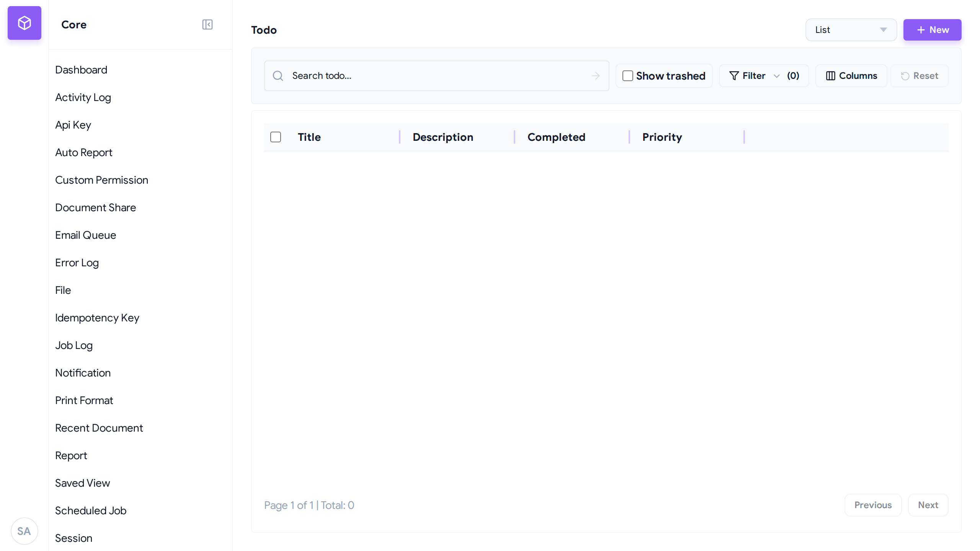Toggle the Show trashed checkbox
980x551 pixels.
(x=627, y=76)
